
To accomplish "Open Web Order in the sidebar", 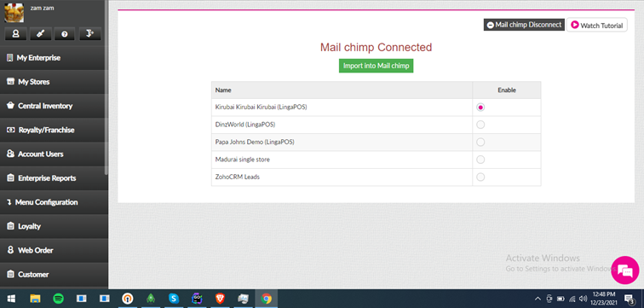I will pyautogui.click(x=54, y=251).
